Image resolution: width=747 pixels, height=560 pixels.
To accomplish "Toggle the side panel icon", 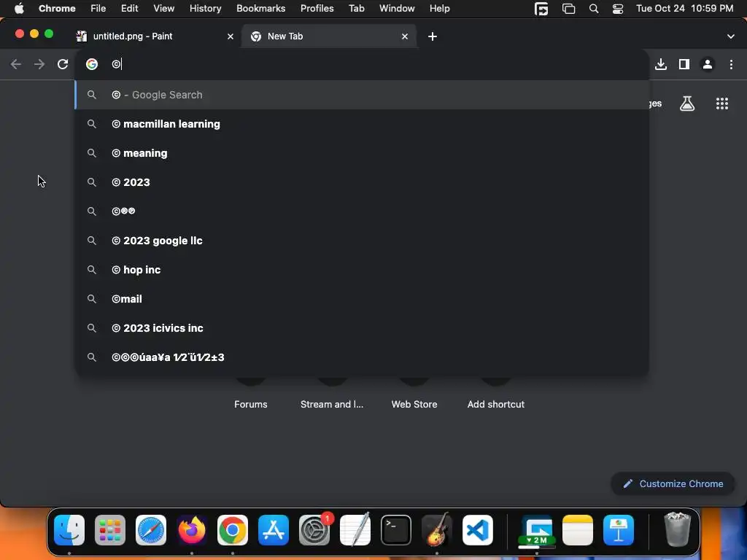I will click(x=684, y=64).
